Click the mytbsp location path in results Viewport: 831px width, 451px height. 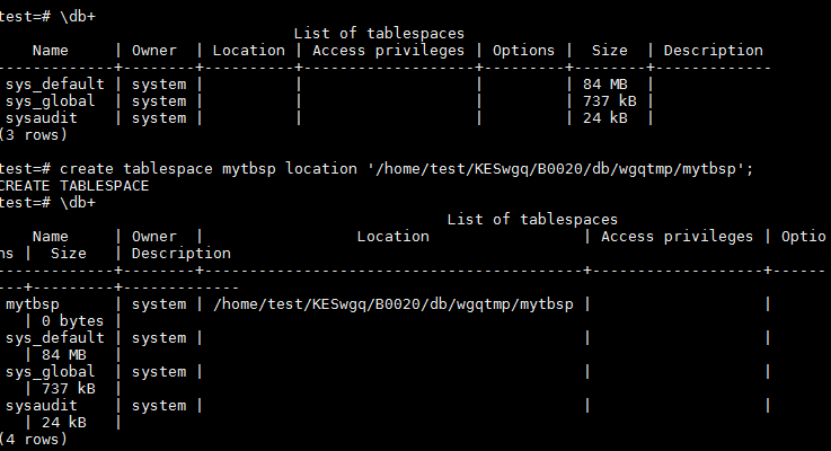pyautogui.click(x=394, y=304)
